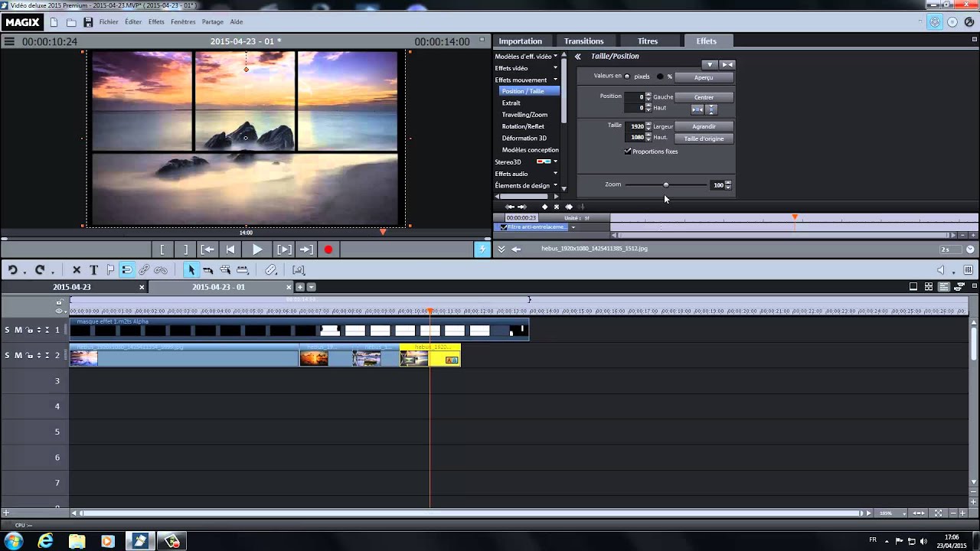Switch to the Importation tab
This screenshot has height=551, width=980.
pos(521,41)
